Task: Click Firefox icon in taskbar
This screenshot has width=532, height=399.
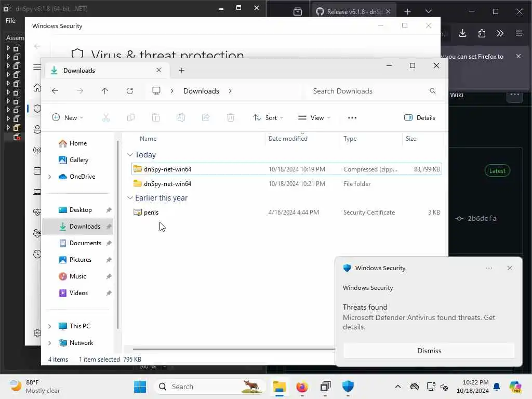Action: coord(302,387)
